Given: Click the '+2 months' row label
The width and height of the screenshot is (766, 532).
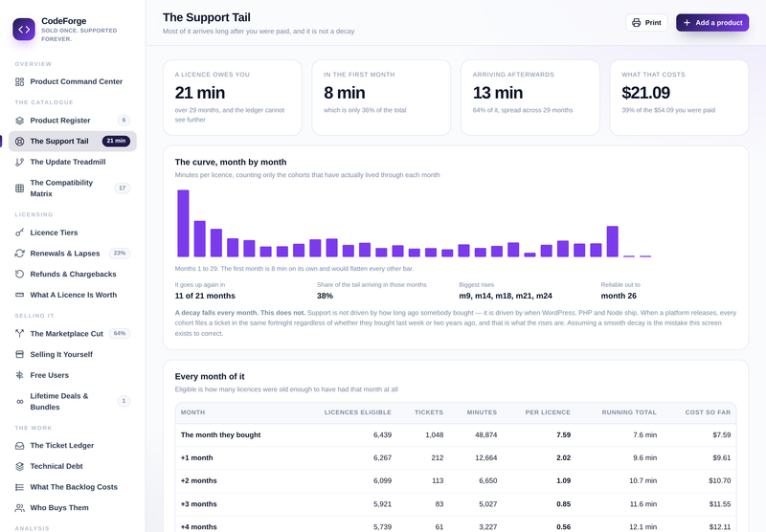Looking at the screenshot, I should coord(199,480).
